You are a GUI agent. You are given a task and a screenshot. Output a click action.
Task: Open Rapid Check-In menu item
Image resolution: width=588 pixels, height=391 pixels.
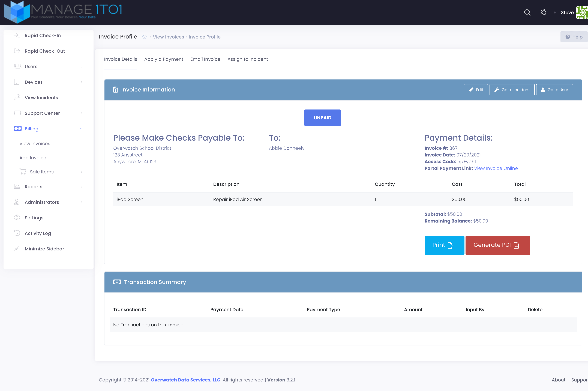(x=43, y=35)
